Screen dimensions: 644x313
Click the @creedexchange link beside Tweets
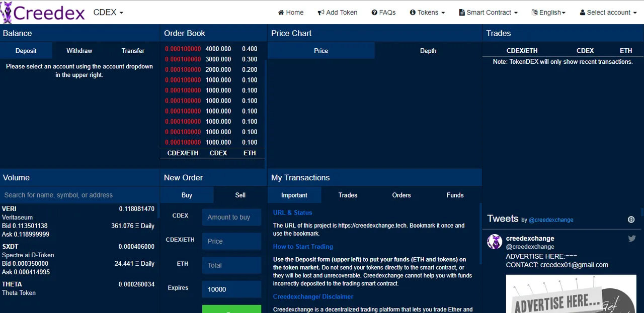551,220
